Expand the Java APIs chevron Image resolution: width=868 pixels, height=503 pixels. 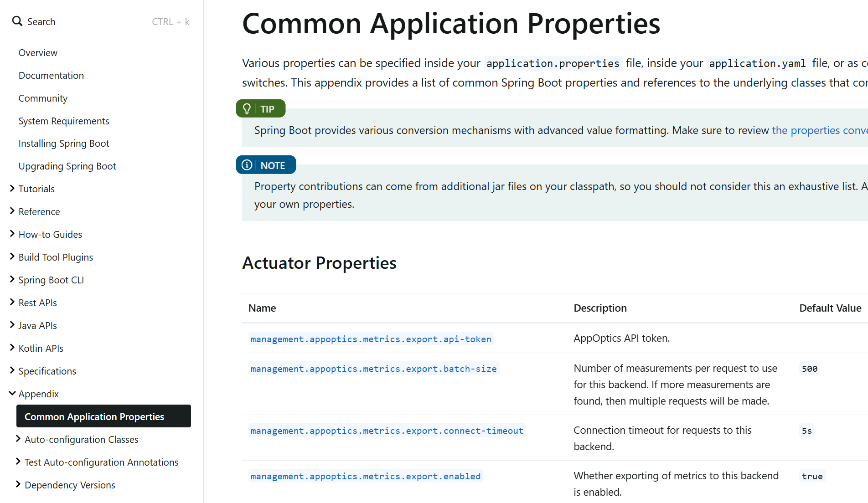tap(12, 325)
